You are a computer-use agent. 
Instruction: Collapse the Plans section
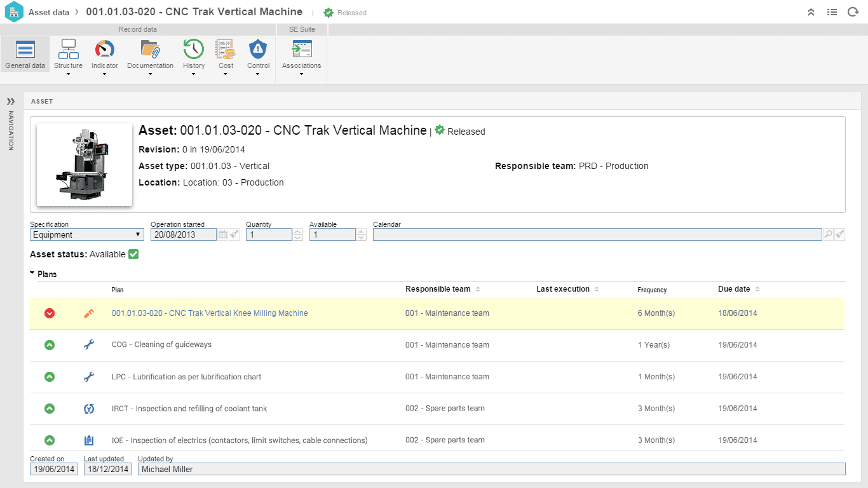[32, 274]
